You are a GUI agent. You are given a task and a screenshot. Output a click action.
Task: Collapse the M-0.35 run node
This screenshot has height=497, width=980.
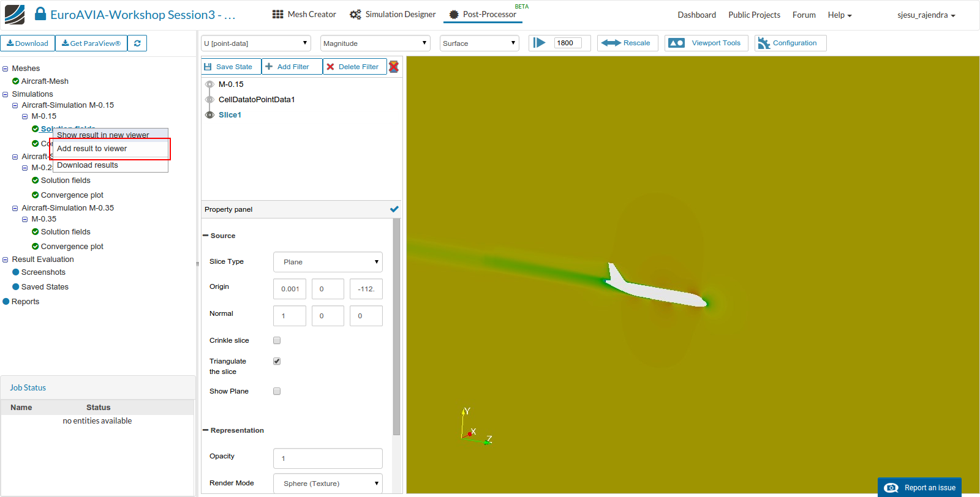pyautogui.click(x=25, y=219)
